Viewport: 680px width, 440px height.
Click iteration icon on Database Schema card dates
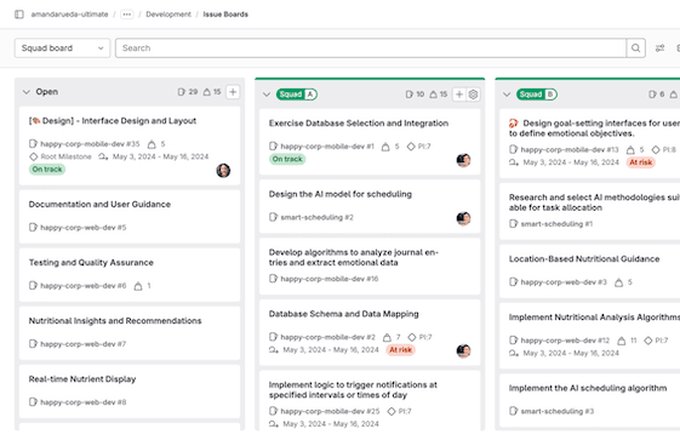click(x=273, y=350)
